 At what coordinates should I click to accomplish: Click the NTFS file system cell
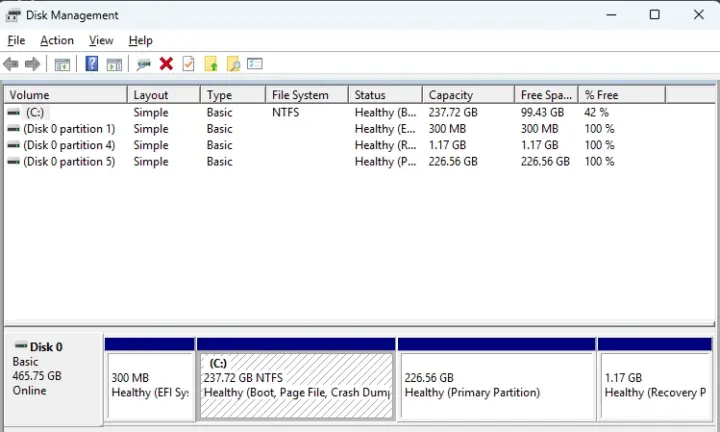click(x=286, y=112)
